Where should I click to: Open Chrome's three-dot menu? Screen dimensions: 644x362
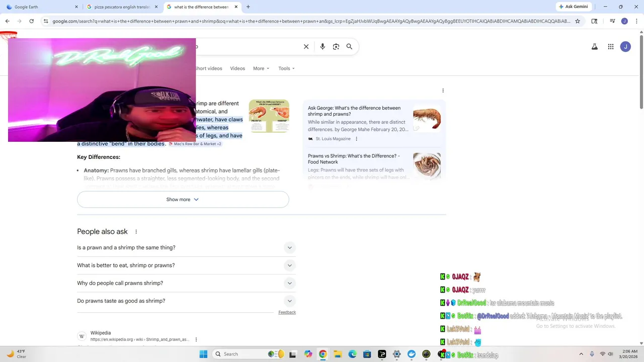[635, 21]
